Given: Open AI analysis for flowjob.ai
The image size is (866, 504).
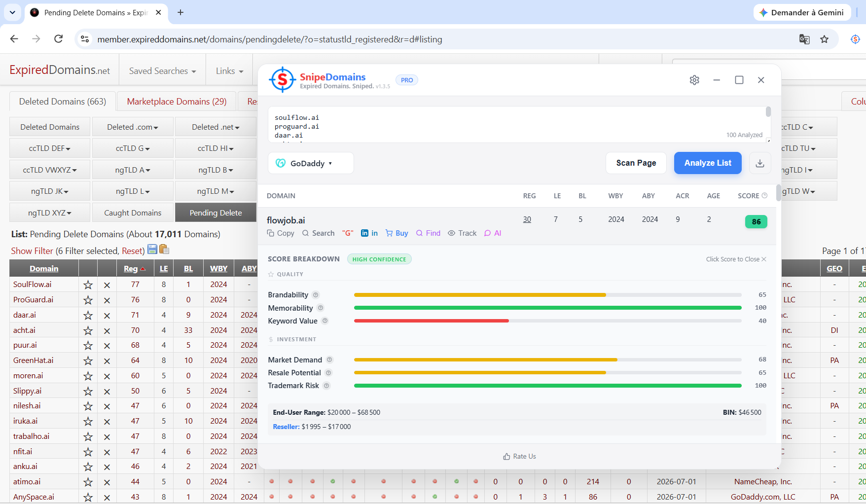Looking at the screenshot, I should point(493,233).
